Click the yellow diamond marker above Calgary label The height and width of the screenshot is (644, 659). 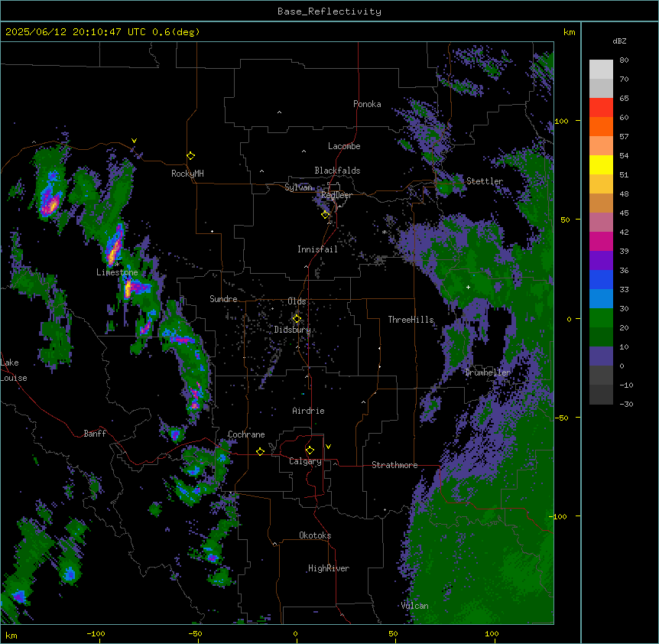click(310, 450)
